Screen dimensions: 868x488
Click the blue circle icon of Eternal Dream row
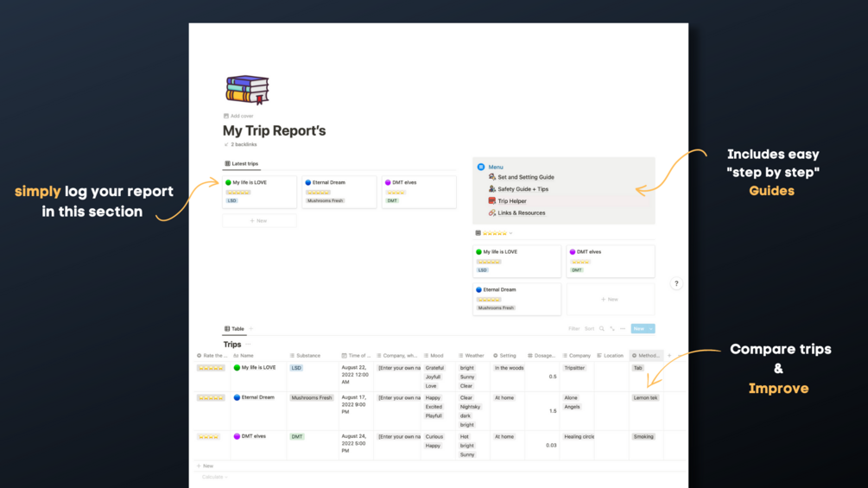[x=237, y=398]
